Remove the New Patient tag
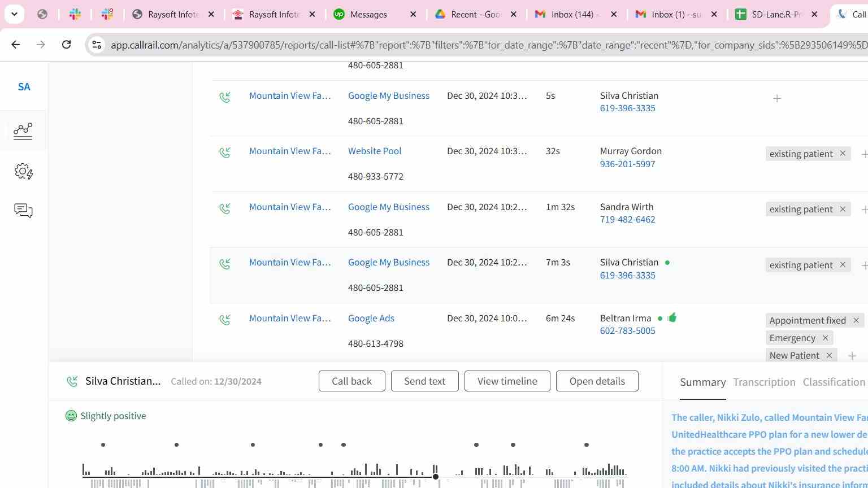Viewport: 868px width, 488px height. coord(829,355)
